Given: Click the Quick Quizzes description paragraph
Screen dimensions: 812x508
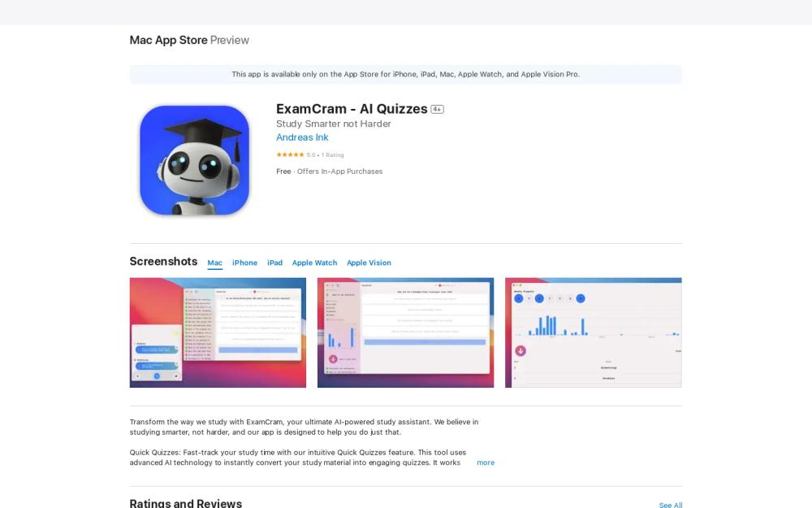Looking at the screenshot, I should point(298,457).
